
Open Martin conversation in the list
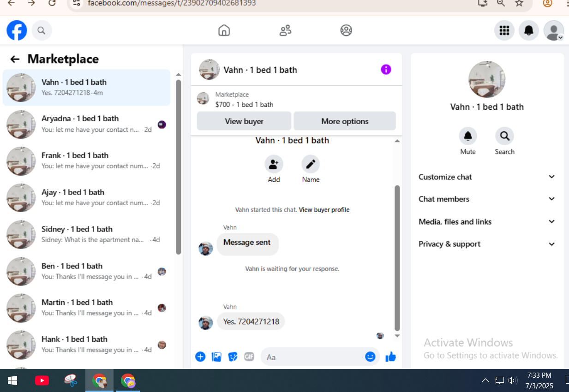coord(86,308)
